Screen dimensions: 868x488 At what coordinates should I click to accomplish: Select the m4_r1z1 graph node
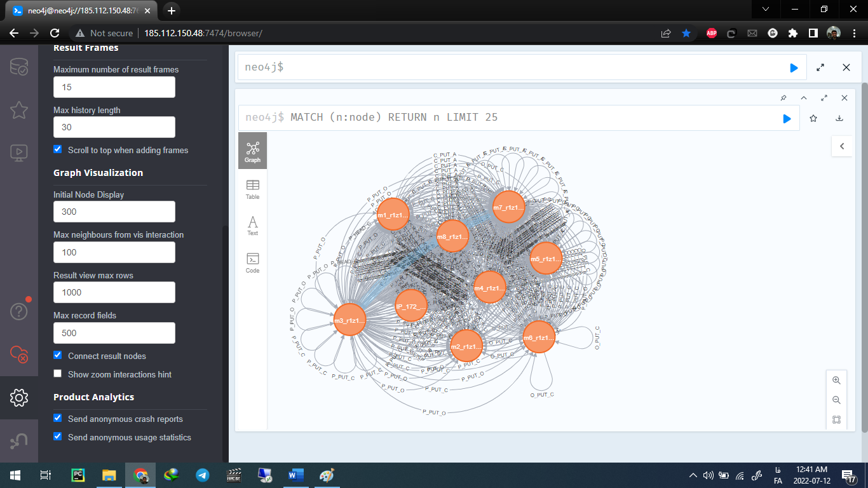coord(489,288)
